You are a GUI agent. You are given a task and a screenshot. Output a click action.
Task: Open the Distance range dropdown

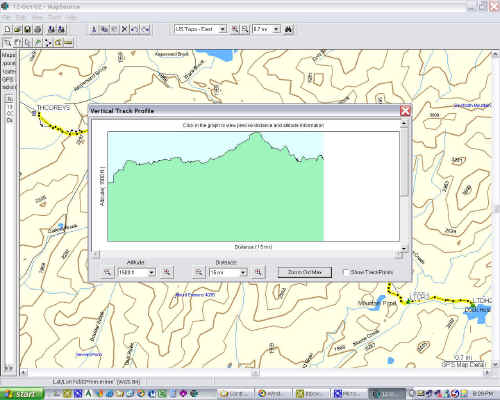(243, 273)
